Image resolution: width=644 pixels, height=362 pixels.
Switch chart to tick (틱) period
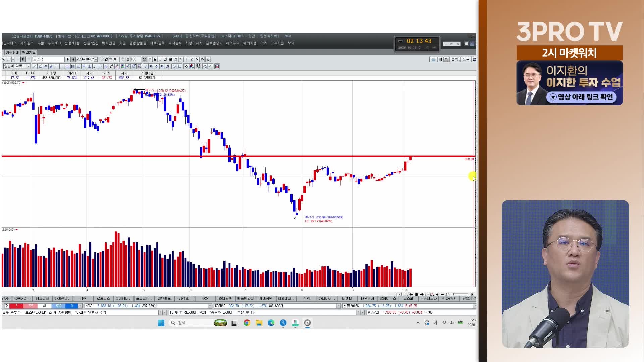181,59
